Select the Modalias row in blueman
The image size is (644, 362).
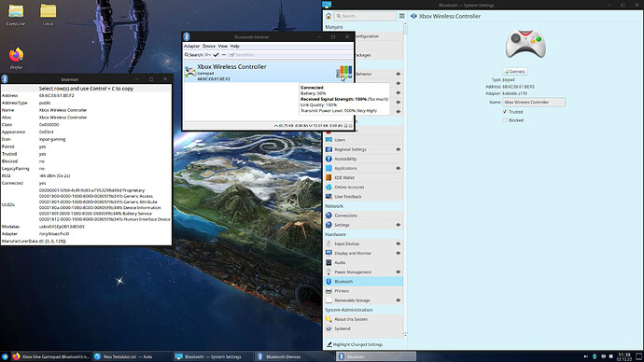(86, 227)
